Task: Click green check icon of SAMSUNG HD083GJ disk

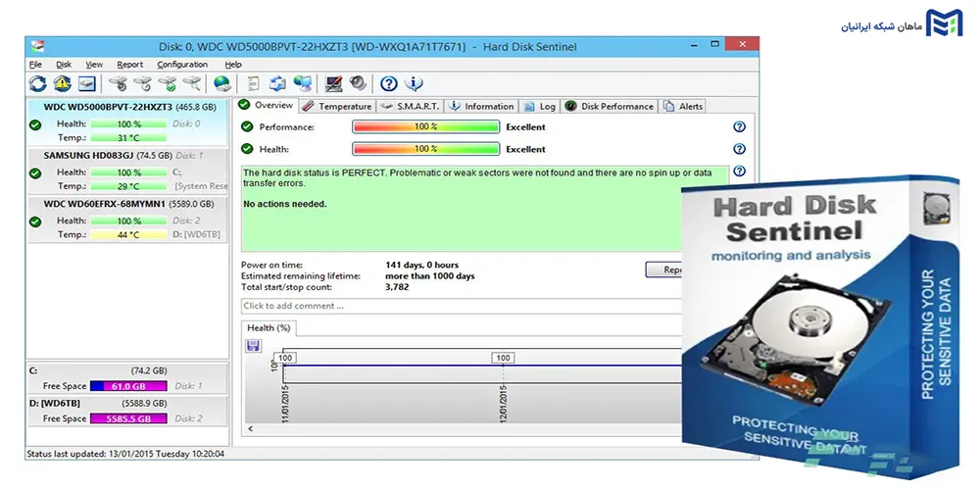Action: (35, 173)
